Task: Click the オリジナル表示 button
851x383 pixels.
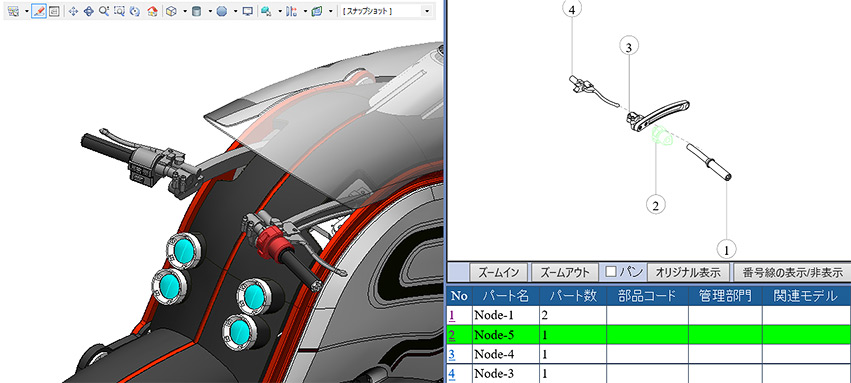Action: 688,271
